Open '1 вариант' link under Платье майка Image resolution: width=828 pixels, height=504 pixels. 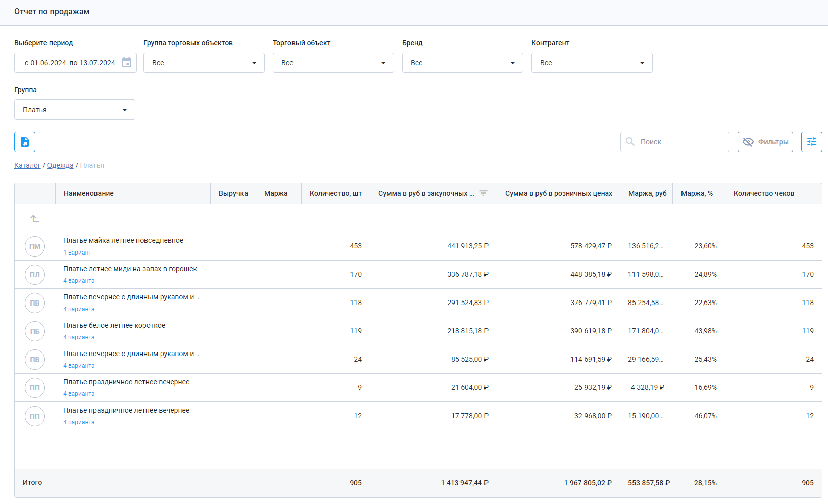point(77,253)
